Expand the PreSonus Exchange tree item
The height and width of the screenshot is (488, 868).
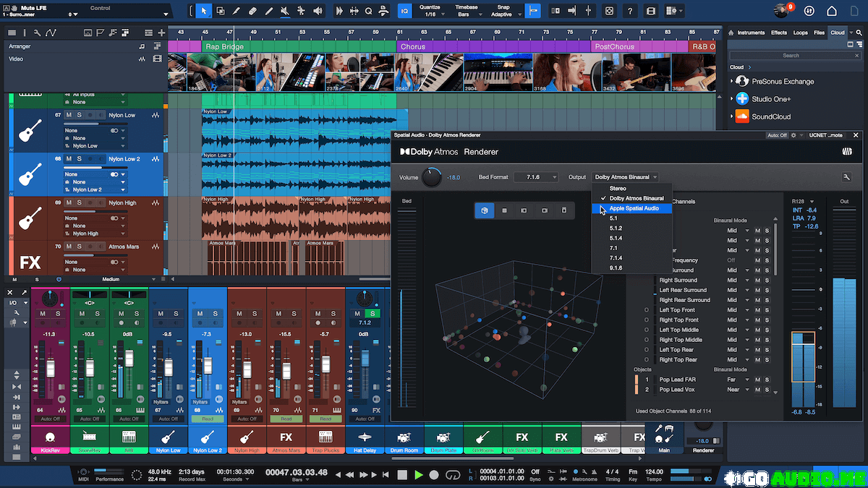(731, 82)
